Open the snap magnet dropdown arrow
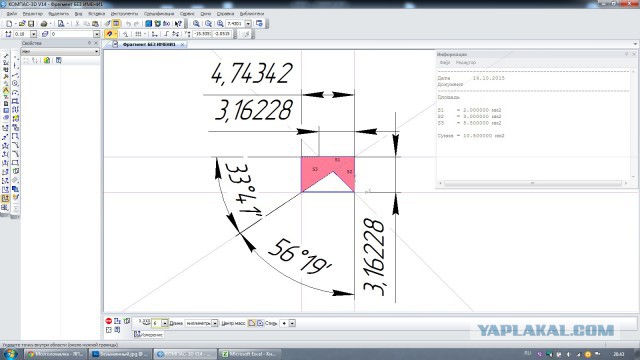Viewport: 640px width, 360px height. (116, 34)
